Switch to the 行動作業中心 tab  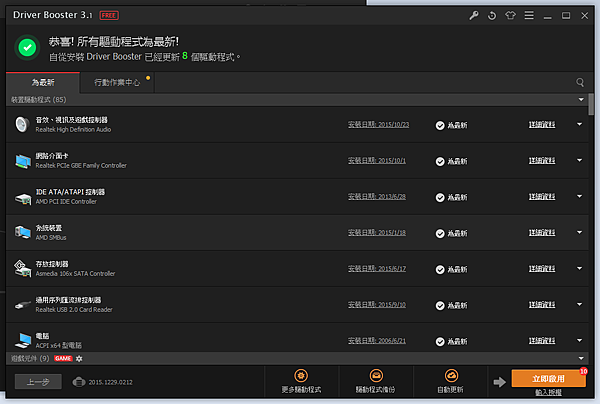[x=117, y=82]
